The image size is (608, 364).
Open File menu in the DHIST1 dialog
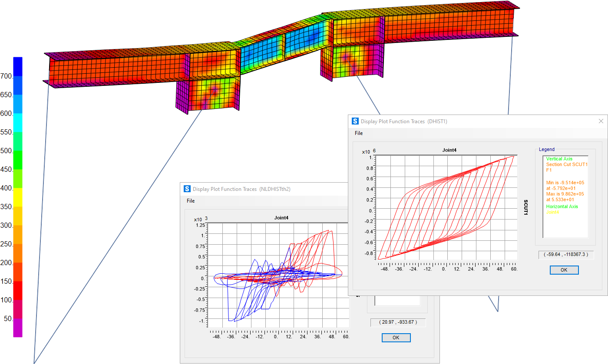tap(358, 133)
